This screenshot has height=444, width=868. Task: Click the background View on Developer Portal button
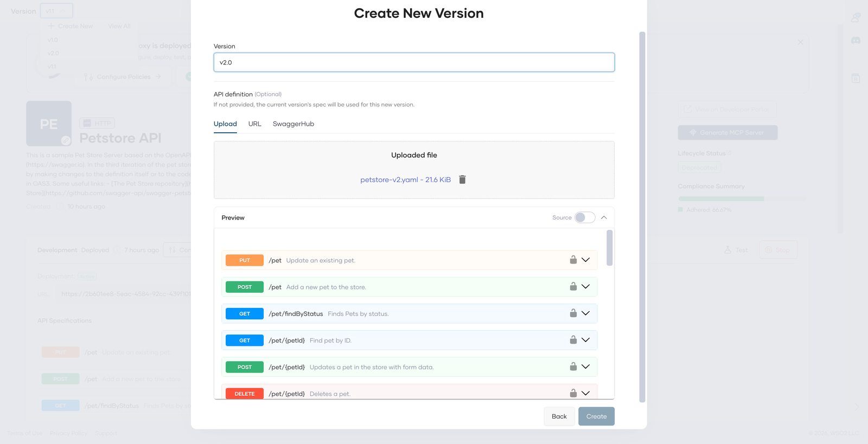[727, 110]
